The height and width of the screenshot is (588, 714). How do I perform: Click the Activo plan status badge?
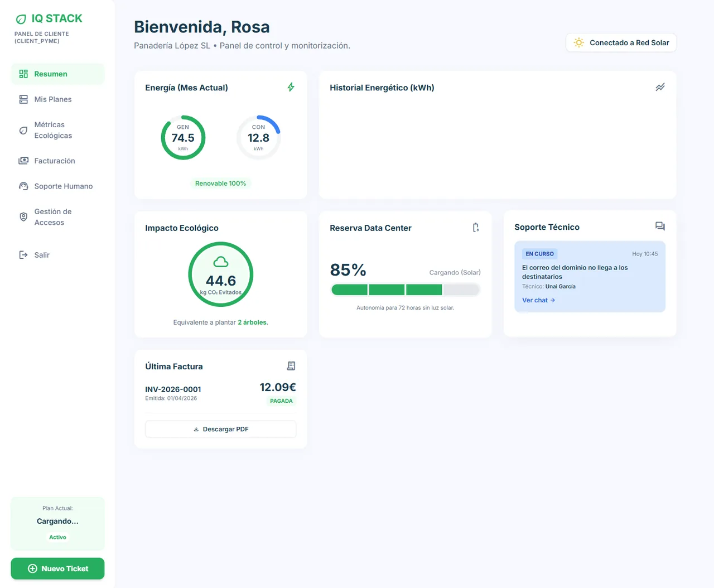point(57,537)
